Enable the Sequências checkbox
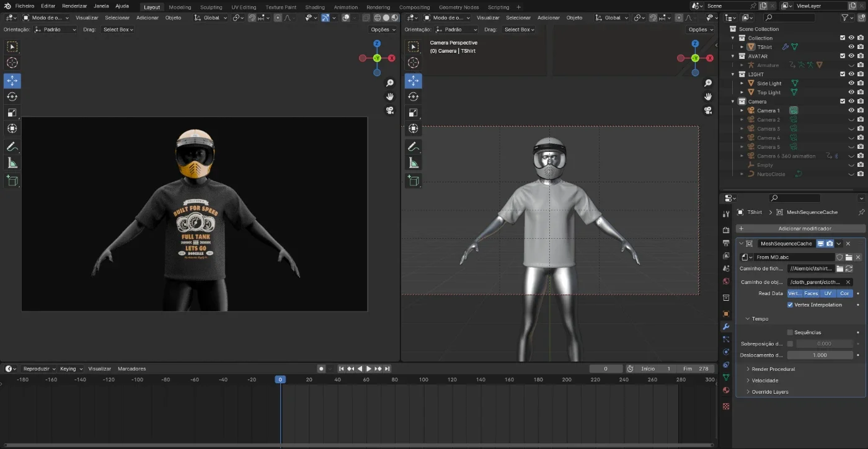 790,332
